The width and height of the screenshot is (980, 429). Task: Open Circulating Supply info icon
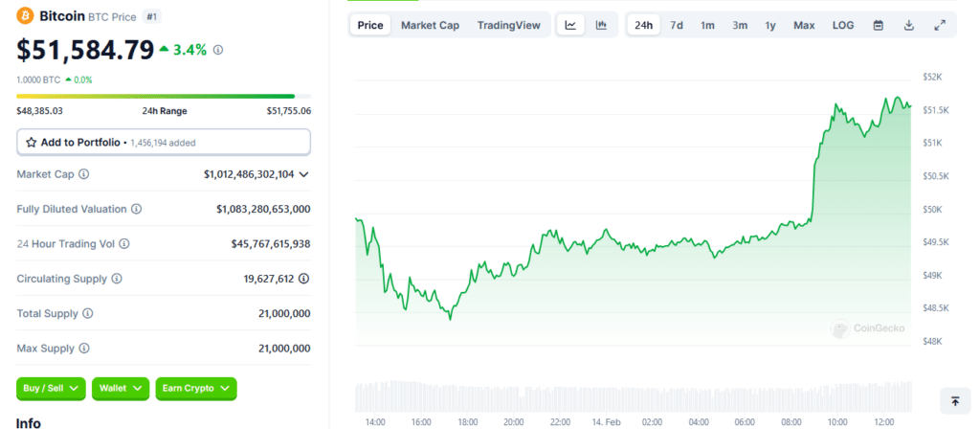(116, 279)
